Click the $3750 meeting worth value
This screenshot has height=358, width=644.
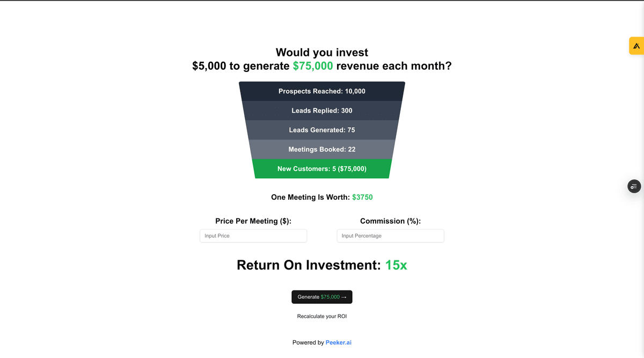point(362,197)
